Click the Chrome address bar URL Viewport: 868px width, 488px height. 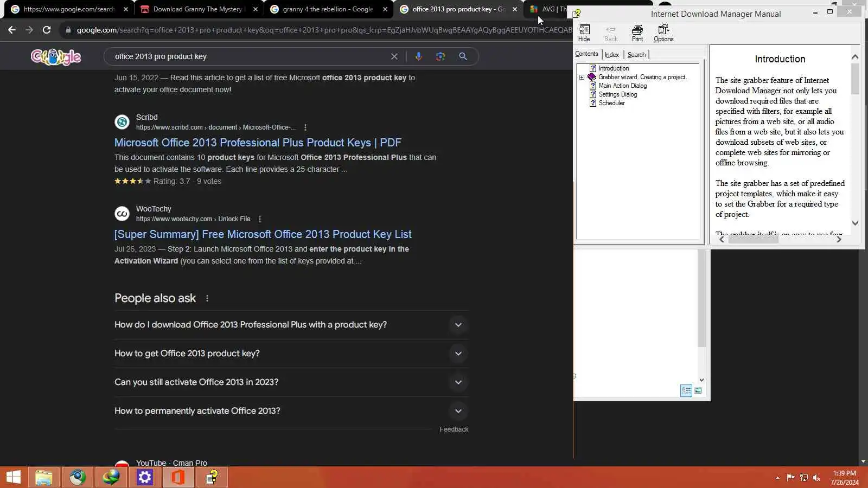pos(324,30)
